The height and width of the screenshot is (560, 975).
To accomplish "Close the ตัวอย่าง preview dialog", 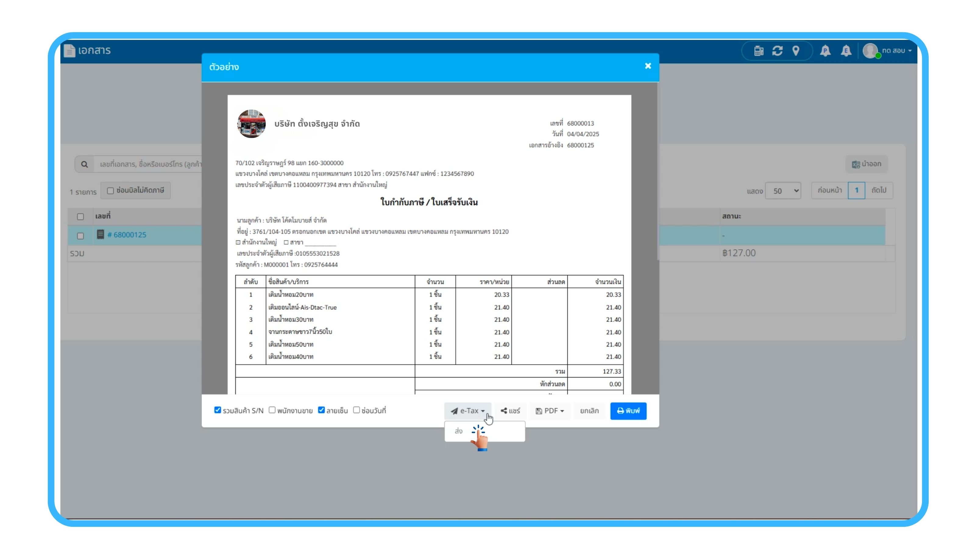I will pos(648,66).
